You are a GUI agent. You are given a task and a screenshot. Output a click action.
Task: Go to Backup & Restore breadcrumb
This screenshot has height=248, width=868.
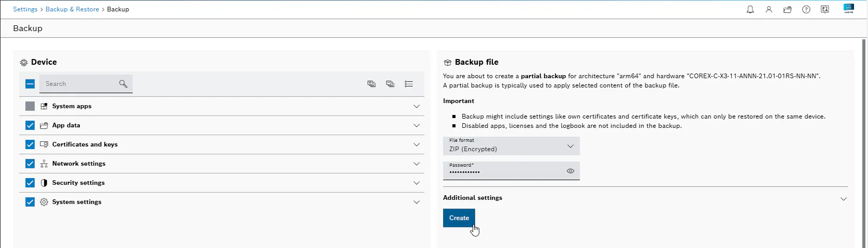[x=72, y=9]
